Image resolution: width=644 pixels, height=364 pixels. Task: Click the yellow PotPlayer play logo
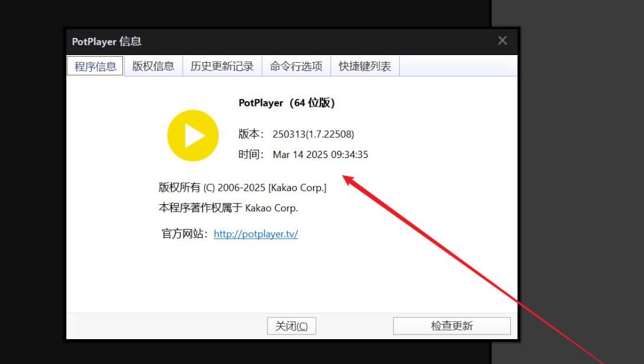click(x=193, y=136)
